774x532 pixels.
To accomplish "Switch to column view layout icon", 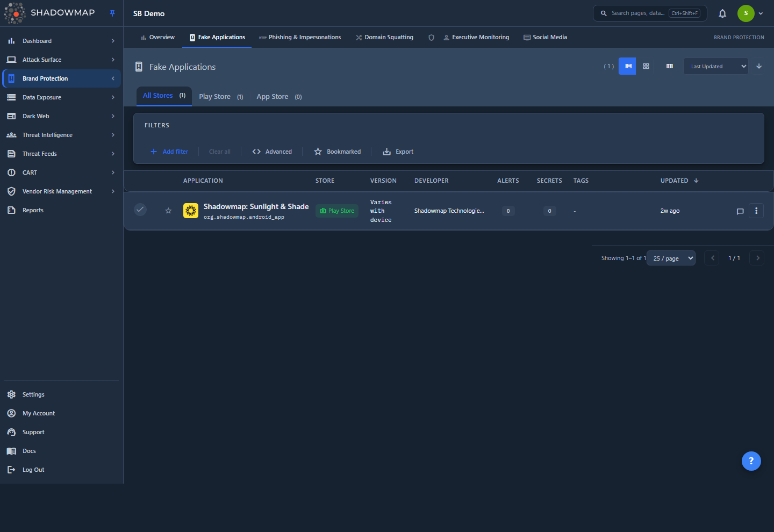I will pyautogui.click(x=670, y=66).
